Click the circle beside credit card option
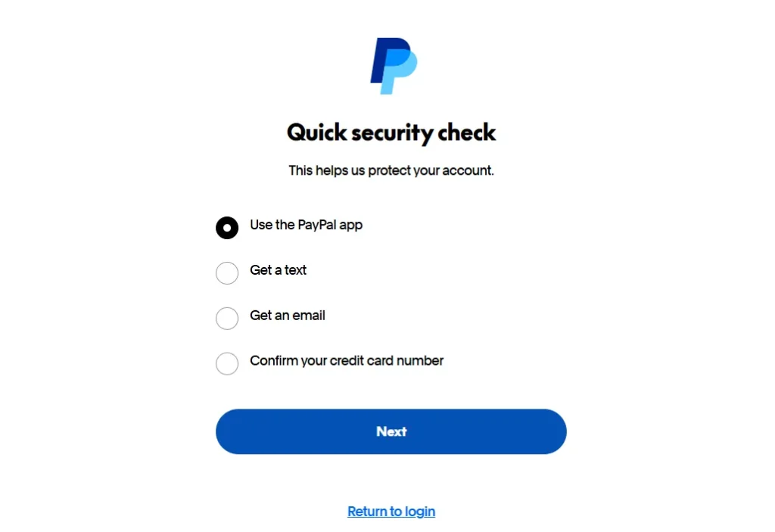This screenshot has width=775, height=532. click(x=227, y=364)
